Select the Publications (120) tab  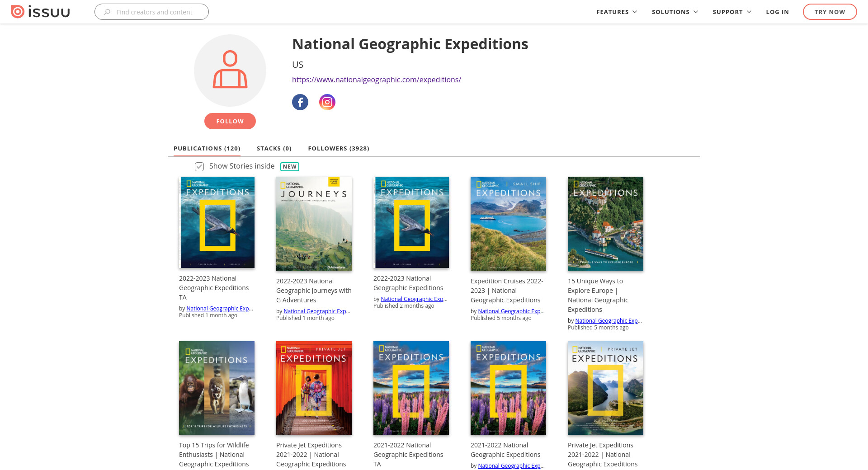click(207, 148)
